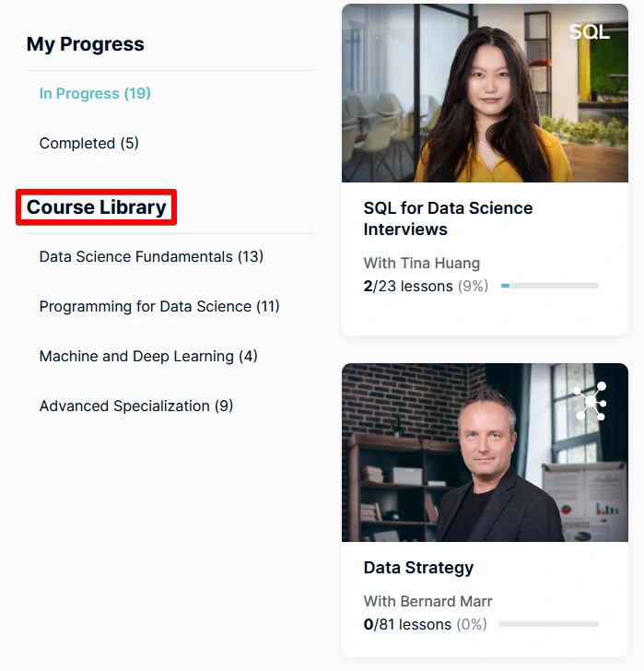Click the With Tina Huang instructor text
This screenshot has height=671, width=644.
pos(422,263)
